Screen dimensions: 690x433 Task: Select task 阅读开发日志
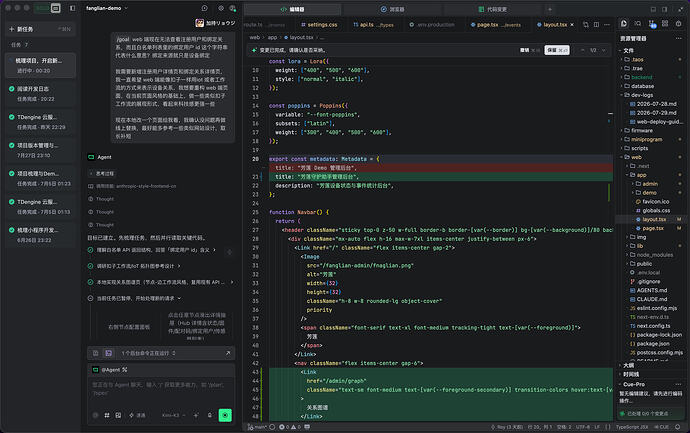point(40,93)
